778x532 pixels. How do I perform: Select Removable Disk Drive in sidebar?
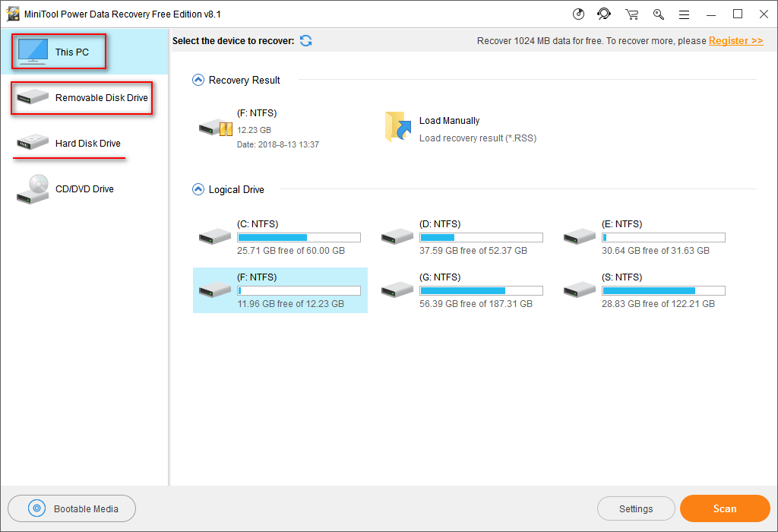84,98
